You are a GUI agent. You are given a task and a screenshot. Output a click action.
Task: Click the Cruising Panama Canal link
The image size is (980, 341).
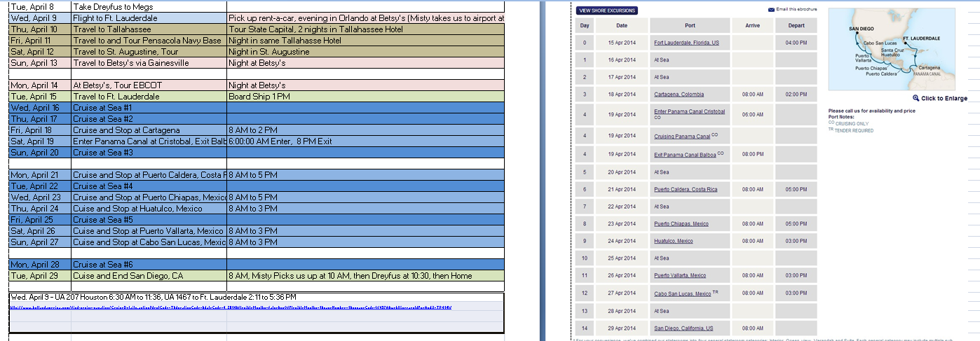681,136
